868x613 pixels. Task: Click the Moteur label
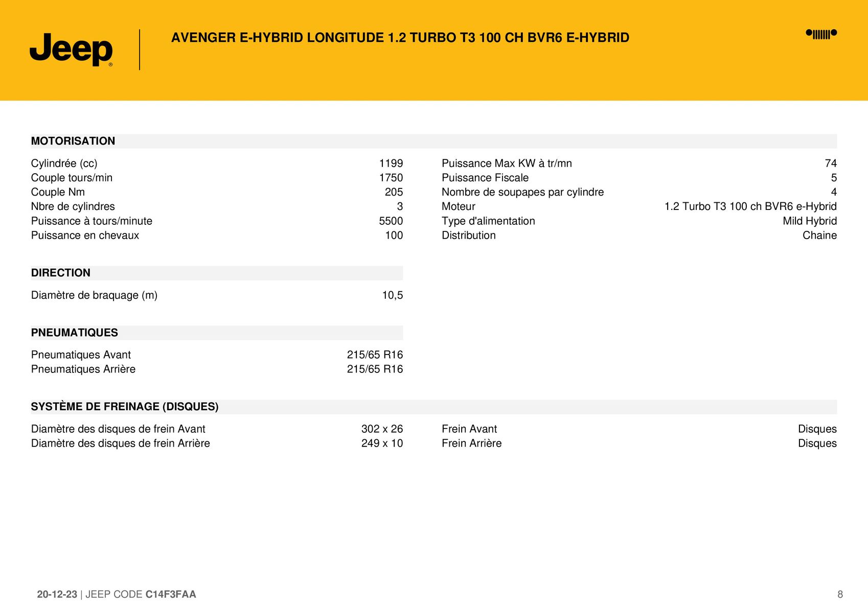point(459,206)
